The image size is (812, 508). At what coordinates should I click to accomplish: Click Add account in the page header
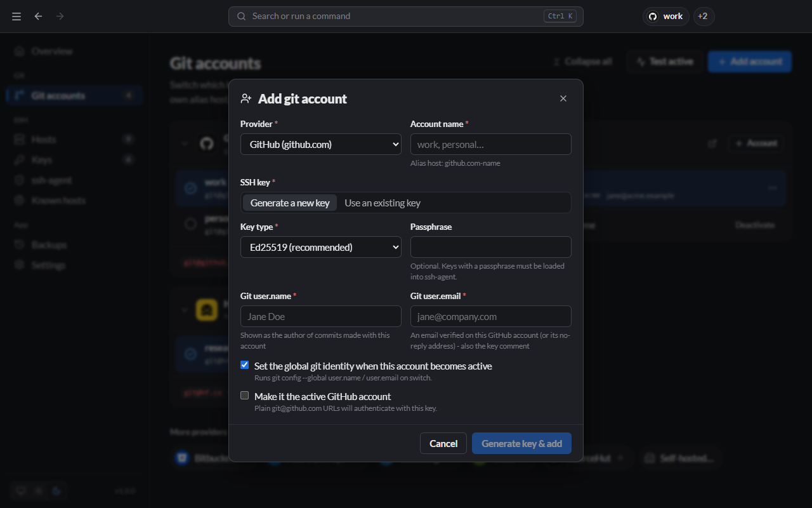[x=750, y=62]
